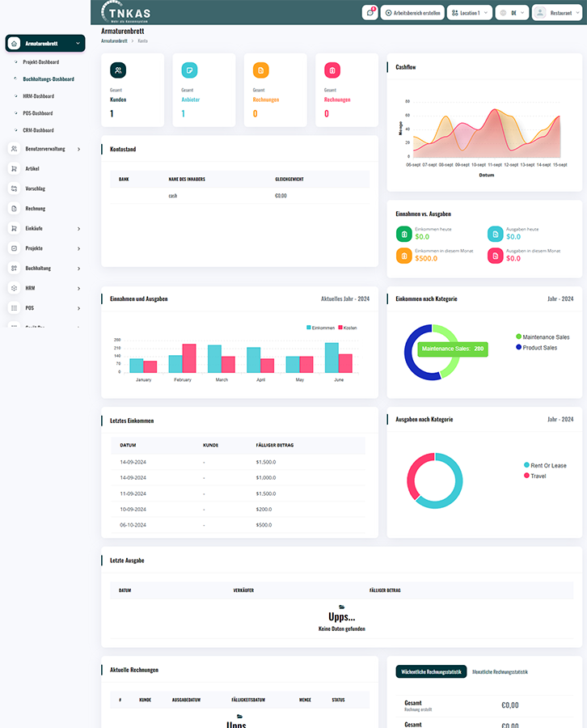Open the DE language dropdown
Screen dimensions: 587x728
[x=513, y=13]
